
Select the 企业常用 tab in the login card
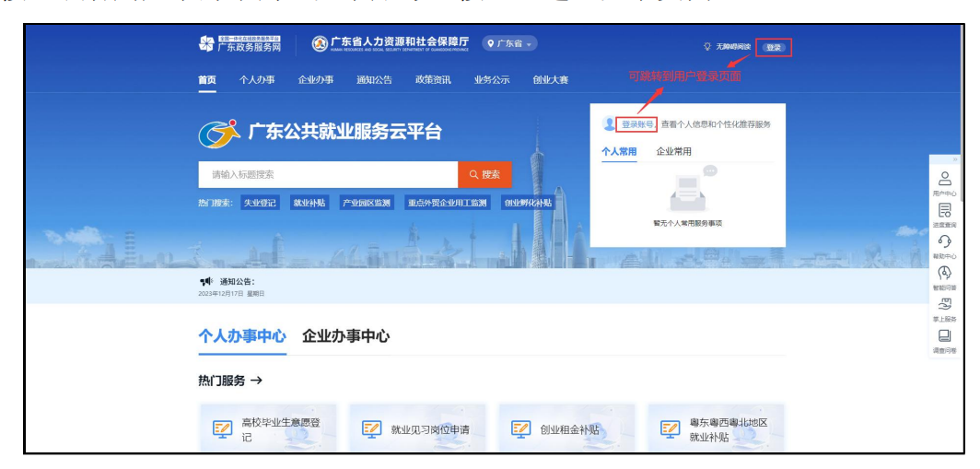tap(673, 151)
